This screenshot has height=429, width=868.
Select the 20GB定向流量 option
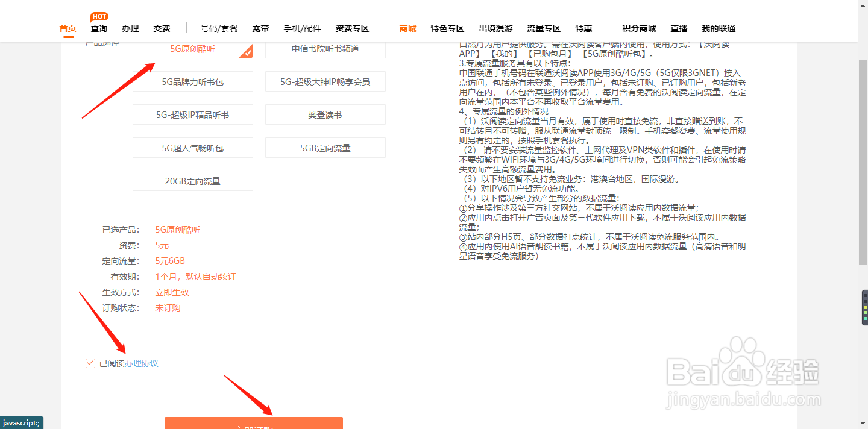click(193, 181)
